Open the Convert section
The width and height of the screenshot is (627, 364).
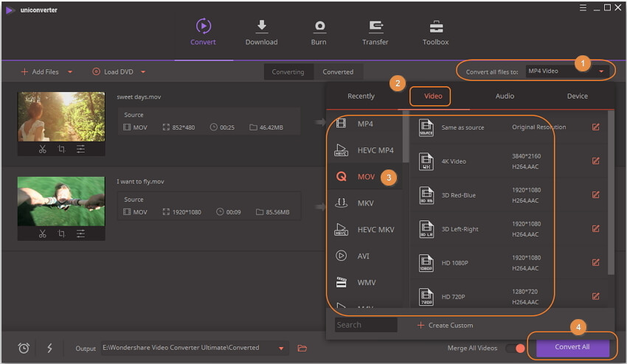click(x=203, y=32)
